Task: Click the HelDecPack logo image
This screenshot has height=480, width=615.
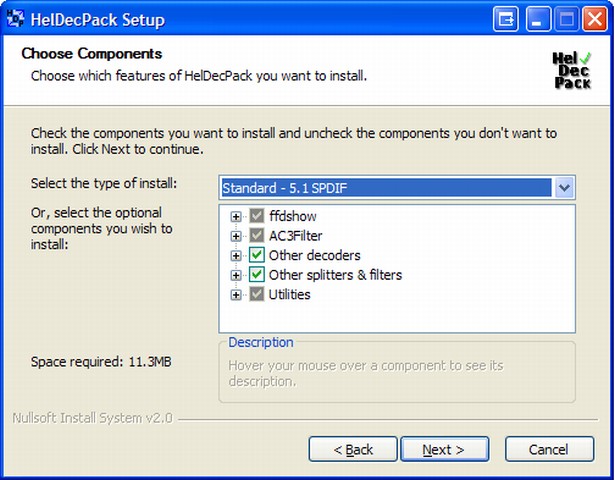Action: pyautogui.click(x=571, y=70)
